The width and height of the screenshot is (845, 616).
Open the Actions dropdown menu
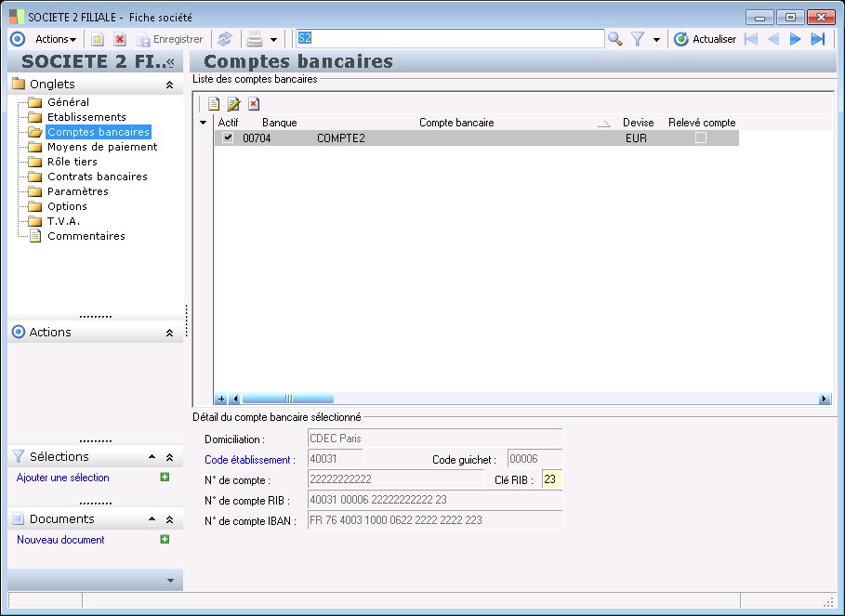tap(55, 39)
